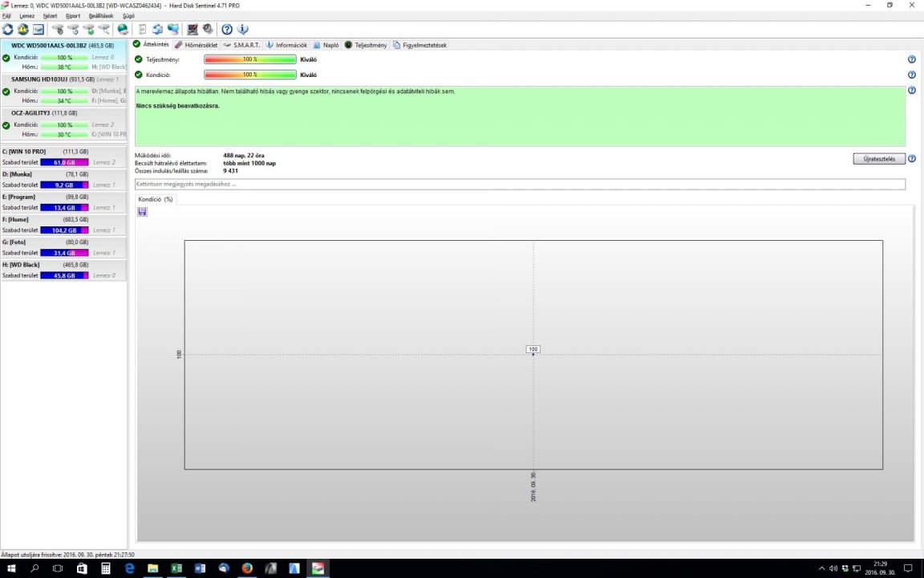Select the E: [Program] volume
Screen dimensions: 924x578
(63, 201)
